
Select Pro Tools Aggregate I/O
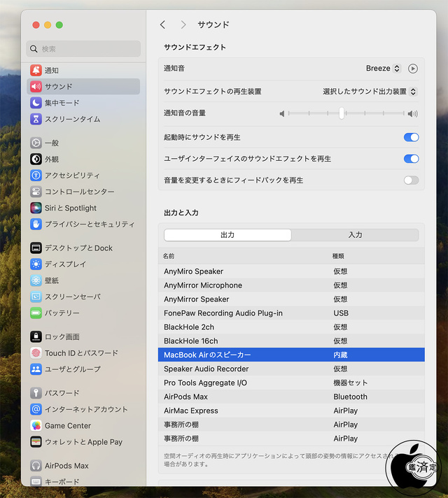tap(291, 383)
